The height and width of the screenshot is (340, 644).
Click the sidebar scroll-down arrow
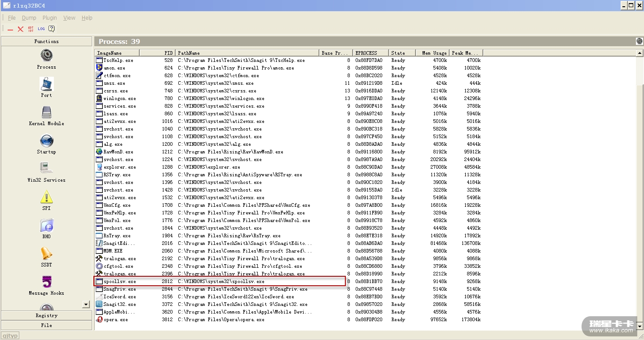tap(86, 304)
